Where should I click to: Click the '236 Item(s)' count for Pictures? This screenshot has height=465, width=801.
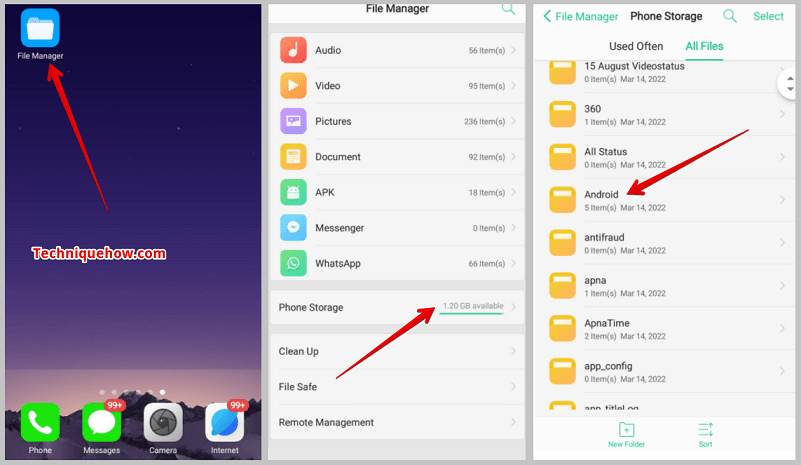click(484, 122)
